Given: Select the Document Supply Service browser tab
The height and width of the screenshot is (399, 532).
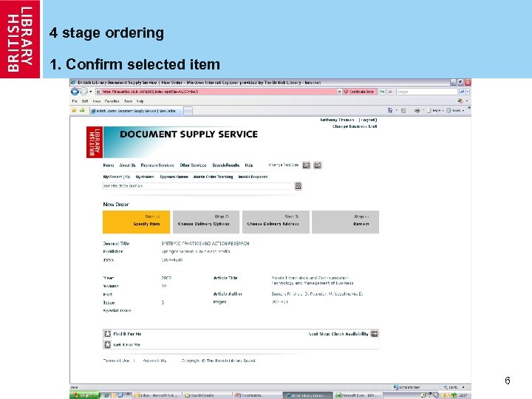Looking at the screenshot, I should [137, 111].
